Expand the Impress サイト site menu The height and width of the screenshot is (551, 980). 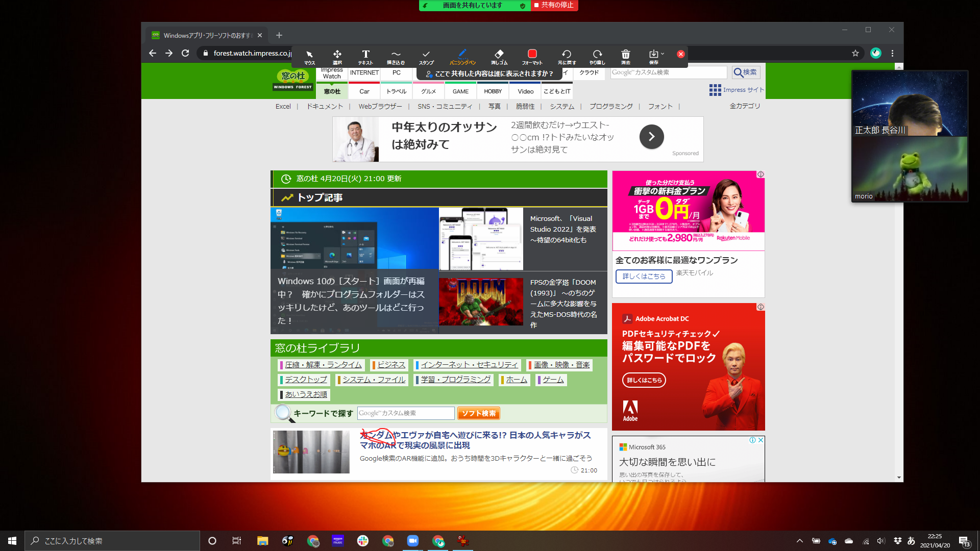737,90
